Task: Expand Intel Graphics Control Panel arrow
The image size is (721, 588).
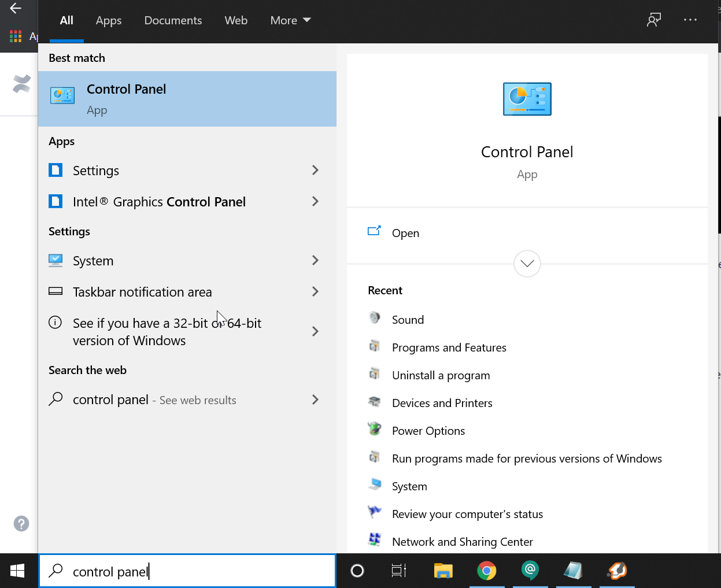Action: (315, 201)
